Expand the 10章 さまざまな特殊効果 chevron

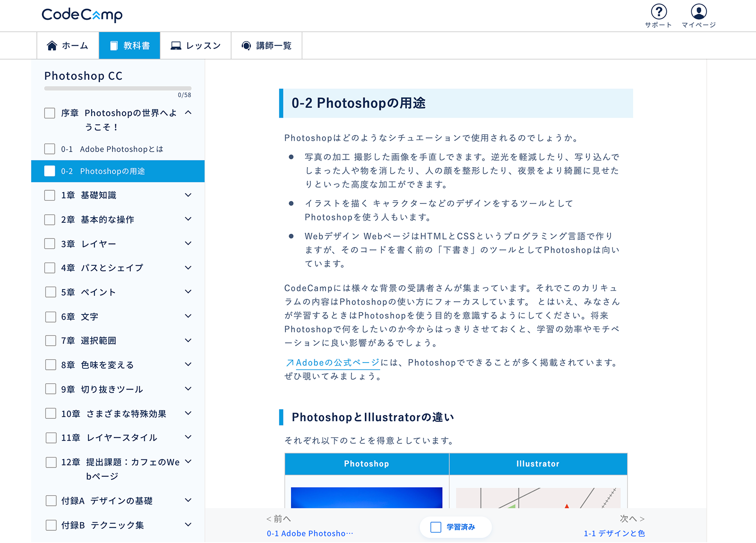(188, 413)
